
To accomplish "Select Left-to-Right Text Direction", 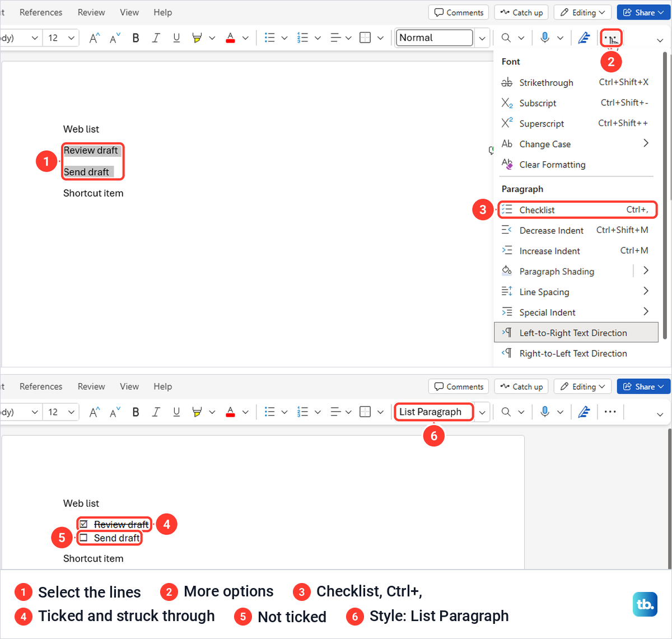I will pos(576,333).
